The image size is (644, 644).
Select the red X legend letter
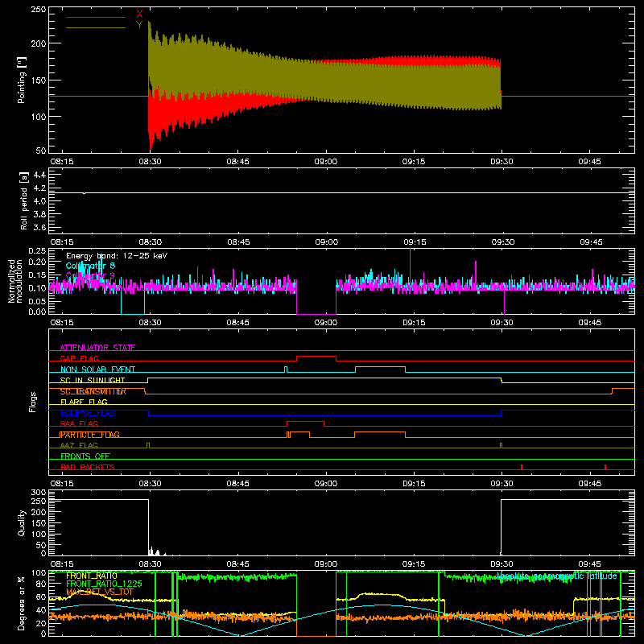click(x=139, y=14)
